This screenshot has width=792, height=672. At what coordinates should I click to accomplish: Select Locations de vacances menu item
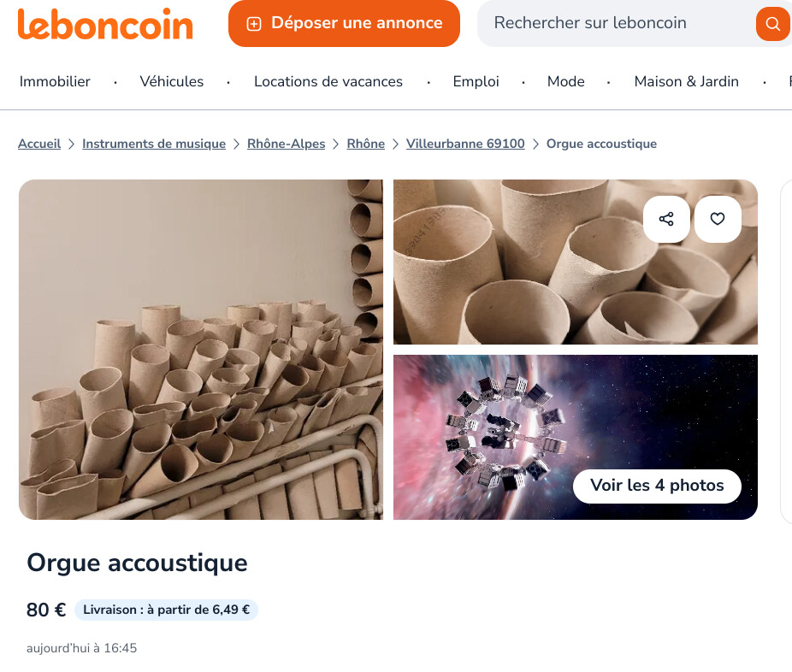click(328, 81)
